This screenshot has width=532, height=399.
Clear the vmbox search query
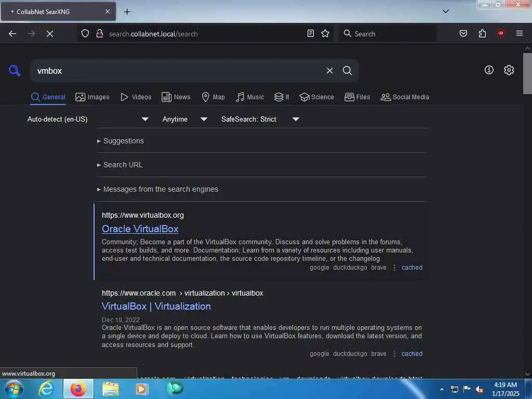329,71
